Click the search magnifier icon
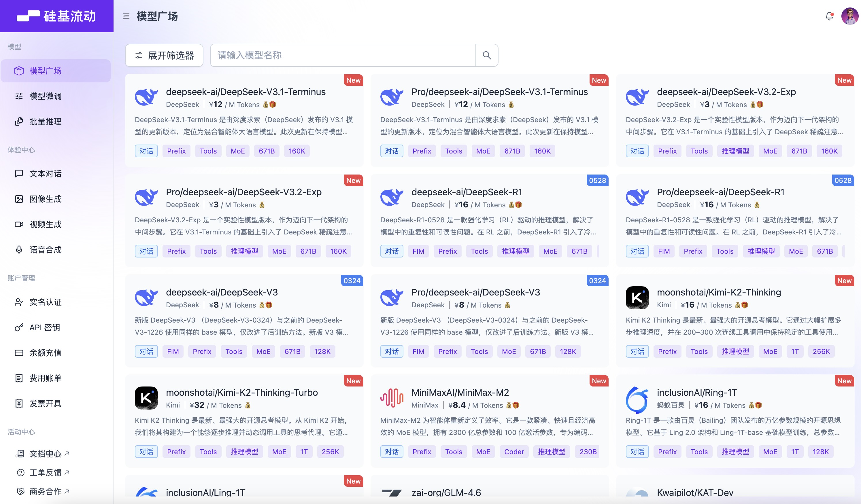Viewport: 861px width, 504px height. click(x=486, y=55)
